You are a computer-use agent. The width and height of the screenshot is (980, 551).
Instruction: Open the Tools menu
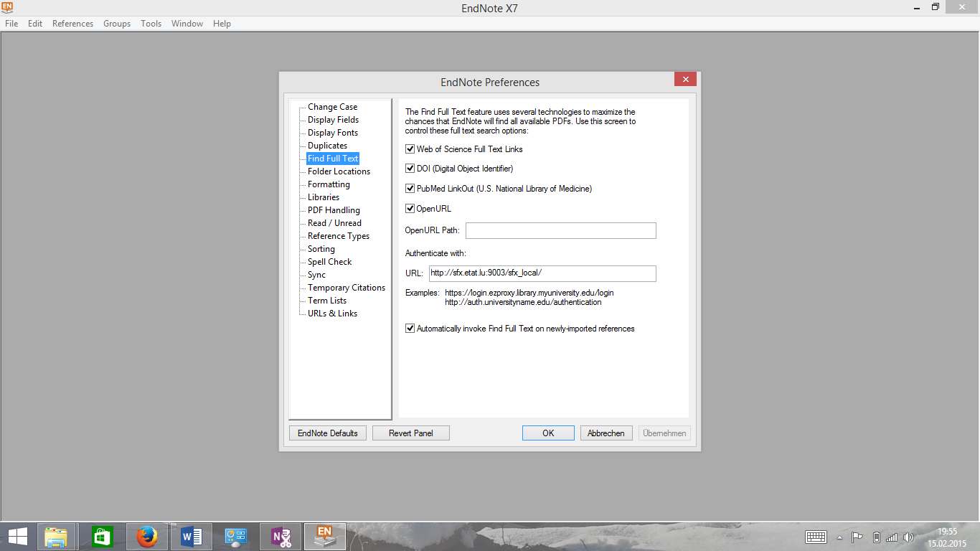pyautogui.click(x=151, y=24)
